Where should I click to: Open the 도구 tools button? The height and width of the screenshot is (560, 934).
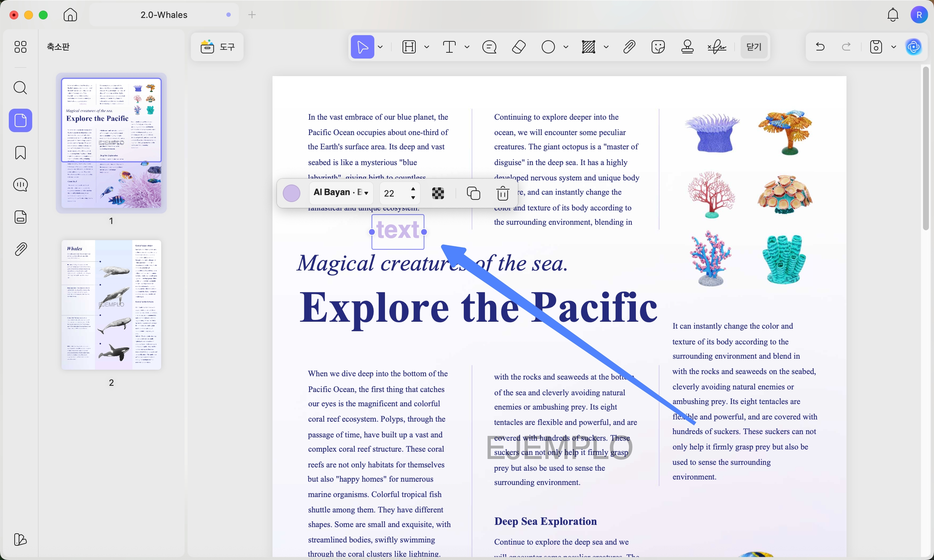coord(218,47)
